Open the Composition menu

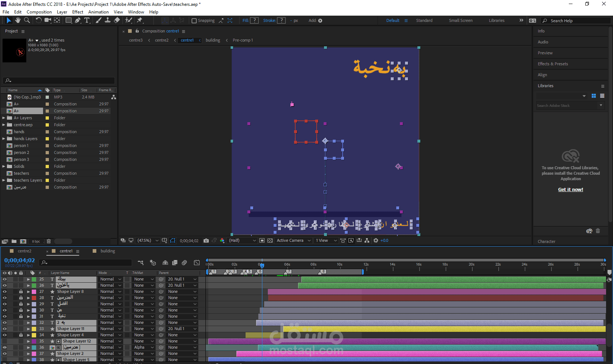point(39,12)
